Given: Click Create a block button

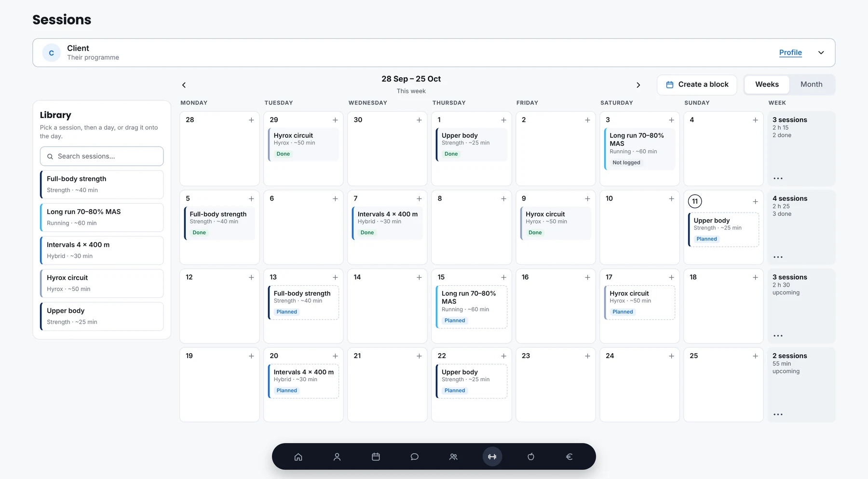Looking at the screenshot, I should click(x=697, y=85).
